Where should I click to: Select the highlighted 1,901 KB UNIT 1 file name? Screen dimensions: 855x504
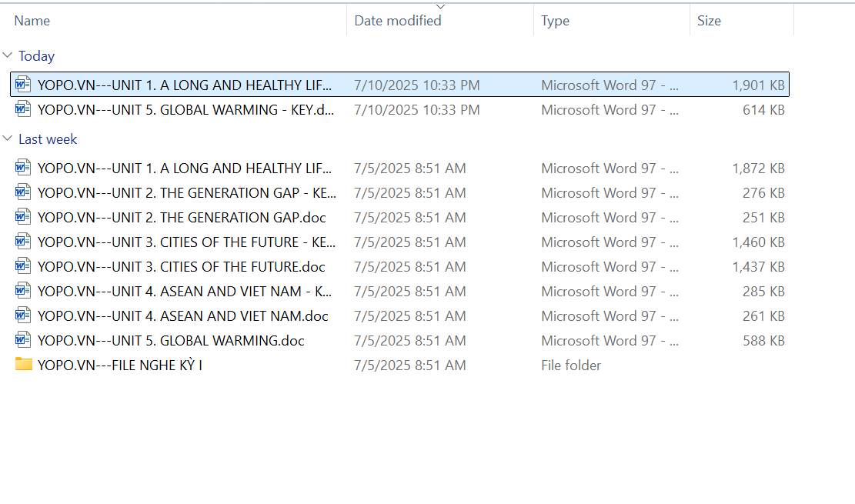[x=185, y=85]
